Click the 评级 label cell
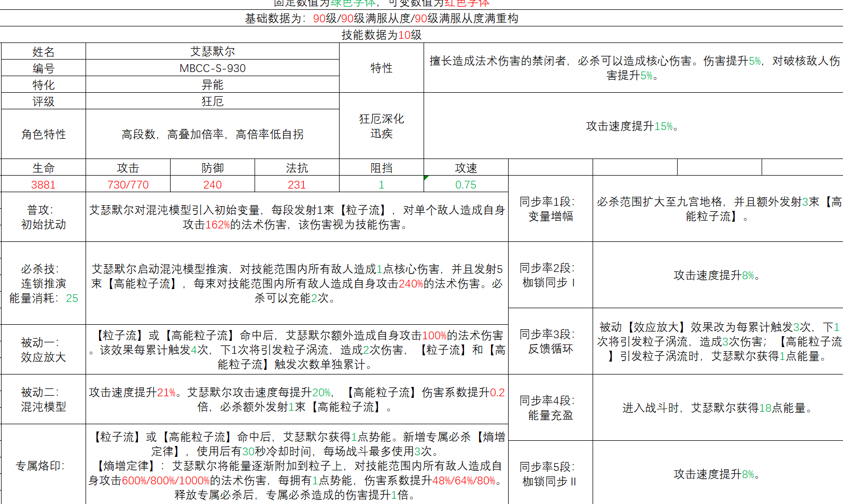843x504 pixels. (x=44, y=101)
